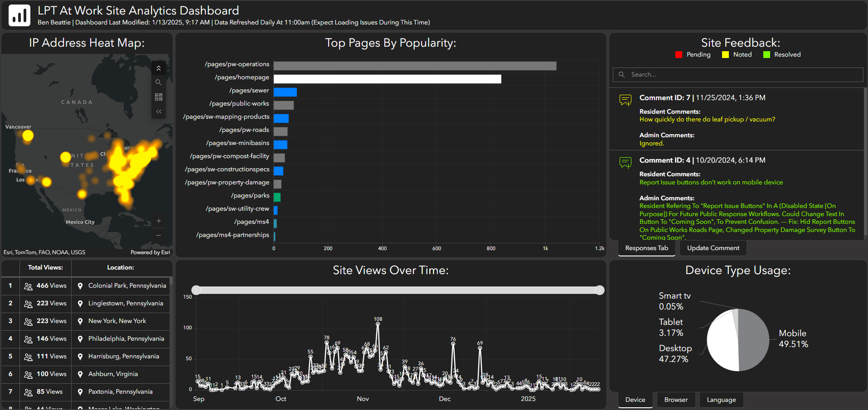The width and height of the screenshot is (868, 410).
Task: Click the people icon next to 466 Views
Action: pyautogui.click(x=28, y=285)
